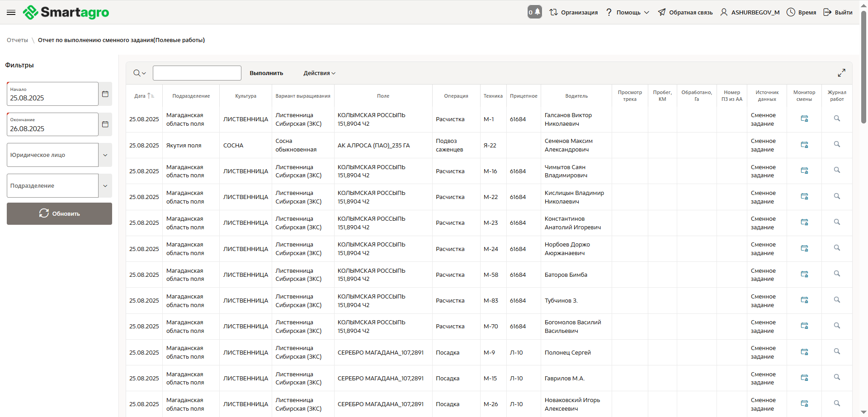This screenshot has width=868, height=417.
Task: Open shift monitor for Полонец Сергей row
Action: 804,352
